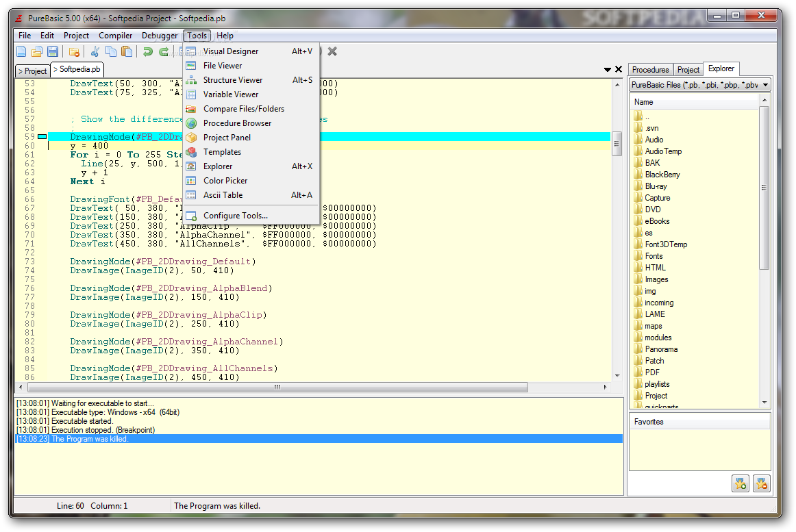The width and height of the screenshot is (796, 532).
Task: Switch to the Project side panel tab
Action: pyautogui.click(x=688, y=70)
